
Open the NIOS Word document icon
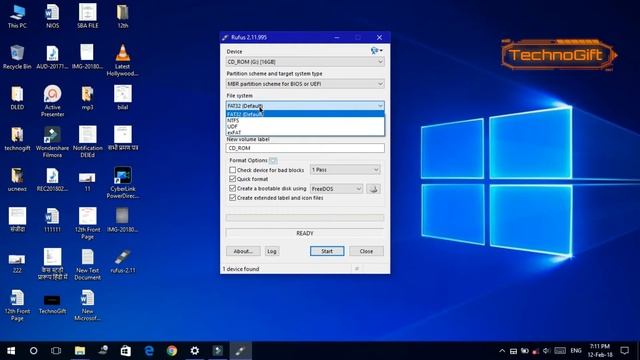52,16
